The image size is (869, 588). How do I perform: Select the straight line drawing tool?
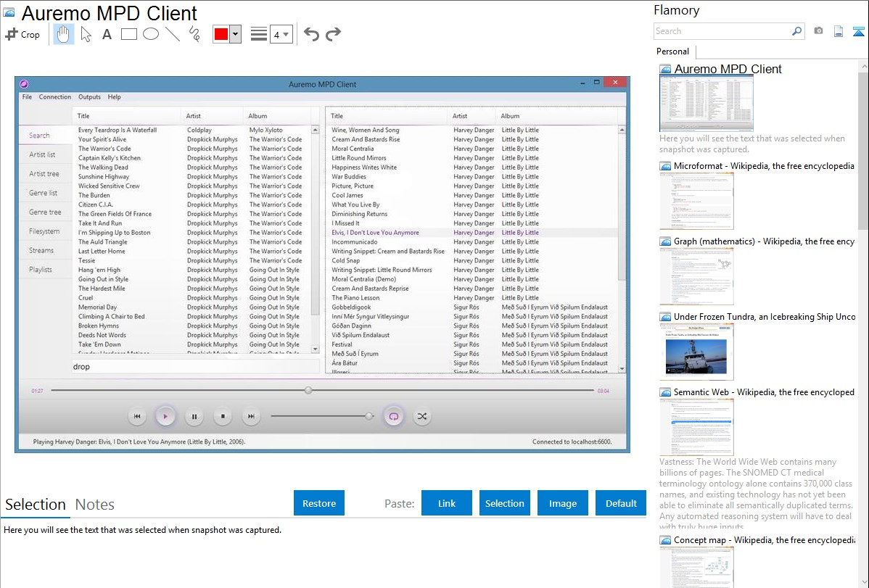pyautogui.click(x=173, y=34)
